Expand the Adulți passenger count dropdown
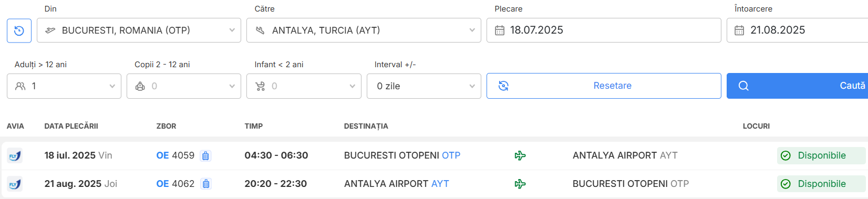 click(64, 86)
